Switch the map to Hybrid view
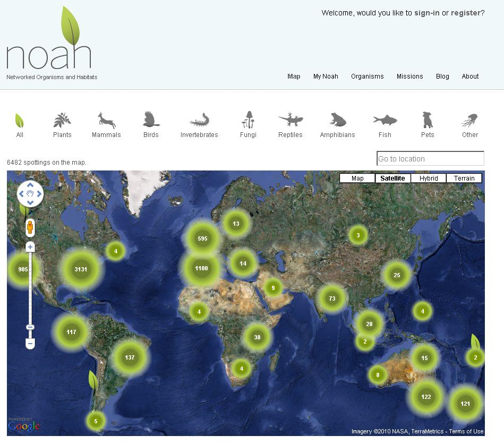This screenshot has height=444, width=504. [428, 178]
